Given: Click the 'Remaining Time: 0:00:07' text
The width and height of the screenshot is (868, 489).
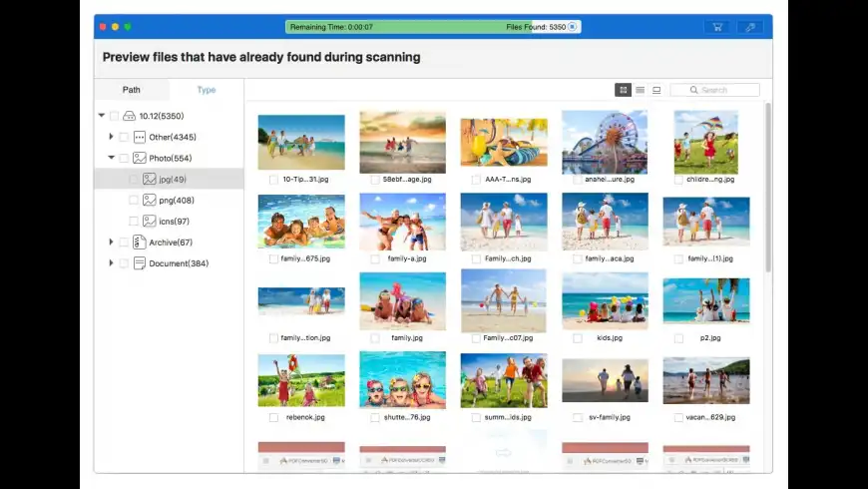Looking at the screenshot, I should click(331, 27).
